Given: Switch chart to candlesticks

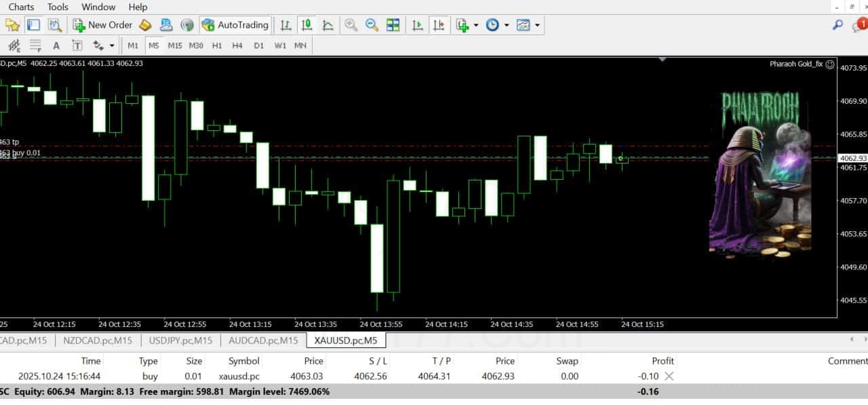Looking at the screenshot, I should pyautogui.click(x=307, y=25).
